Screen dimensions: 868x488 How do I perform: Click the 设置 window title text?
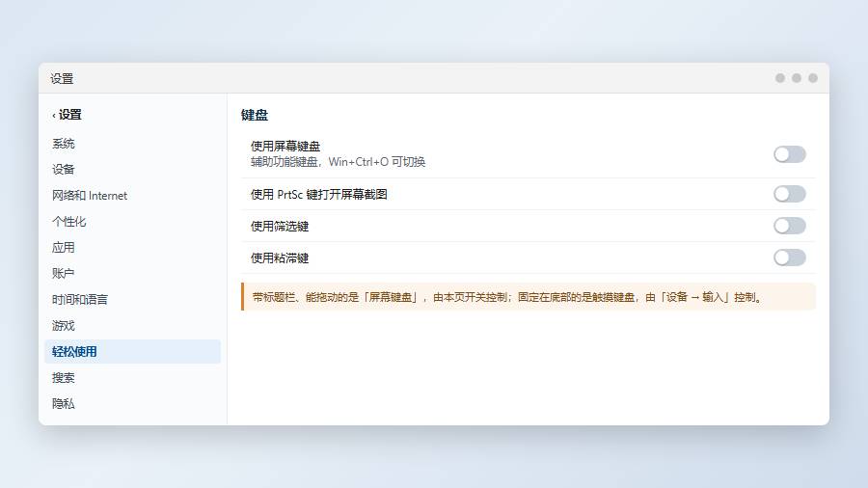pyautogui.click(x=62, y=78)
